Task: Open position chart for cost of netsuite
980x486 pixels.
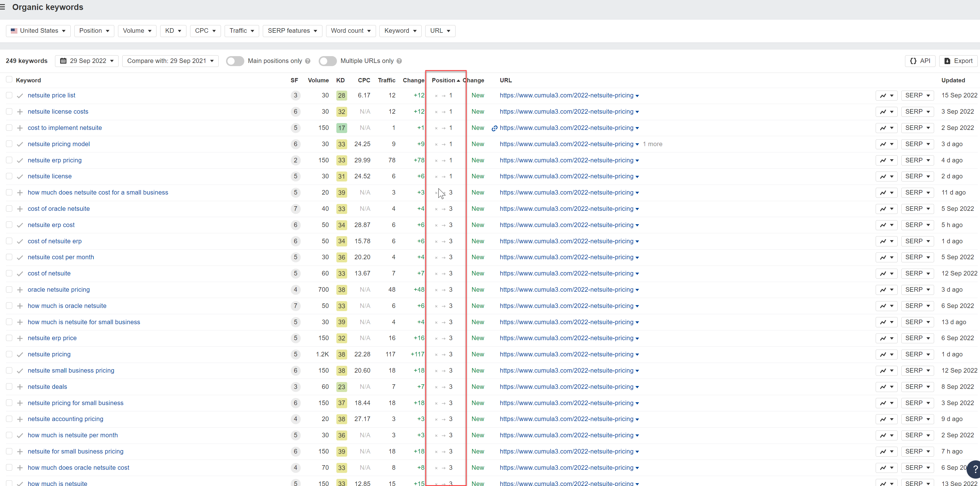Action: (x=887, y=273)
